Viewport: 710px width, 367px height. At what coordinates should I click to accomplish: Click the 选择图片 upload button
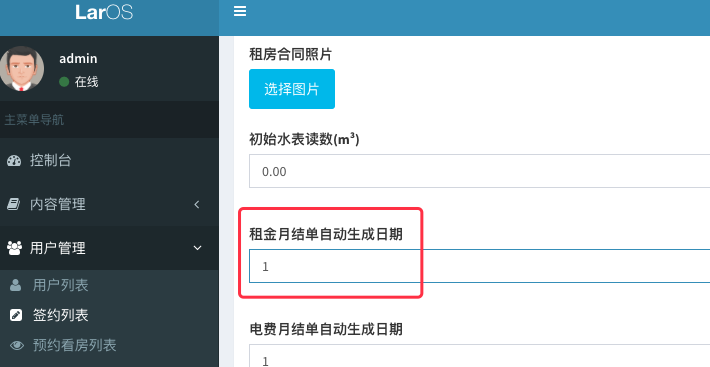(x=292, y=89)
